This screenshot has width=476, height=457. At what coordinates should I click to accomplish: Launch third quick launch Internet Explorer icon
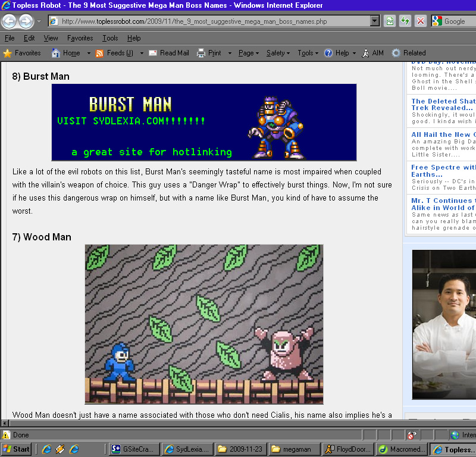(x=74, y=449)
